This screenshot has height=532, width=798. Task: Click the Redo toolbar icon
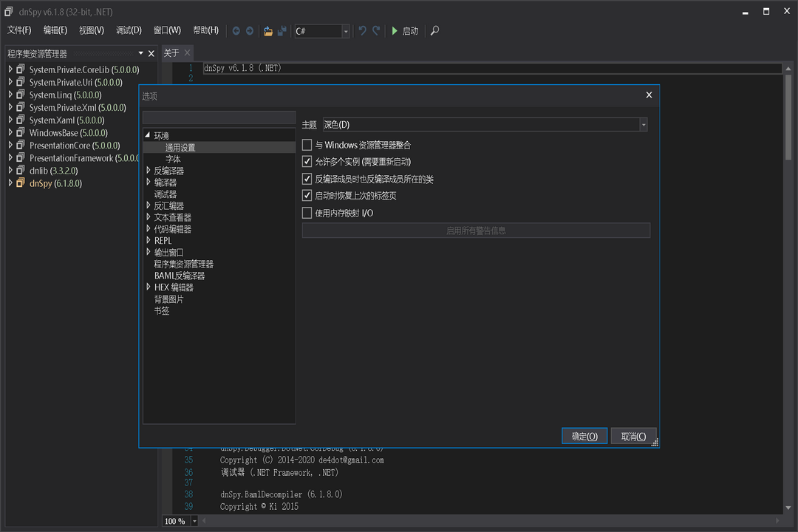(x=375, y=30)
